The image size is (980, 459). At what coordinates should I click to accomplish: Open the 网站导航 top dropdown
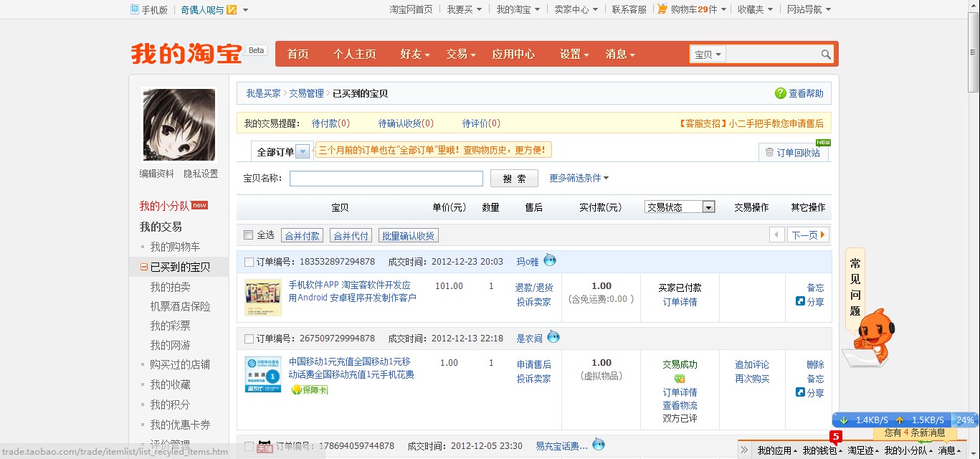(809, 9)
